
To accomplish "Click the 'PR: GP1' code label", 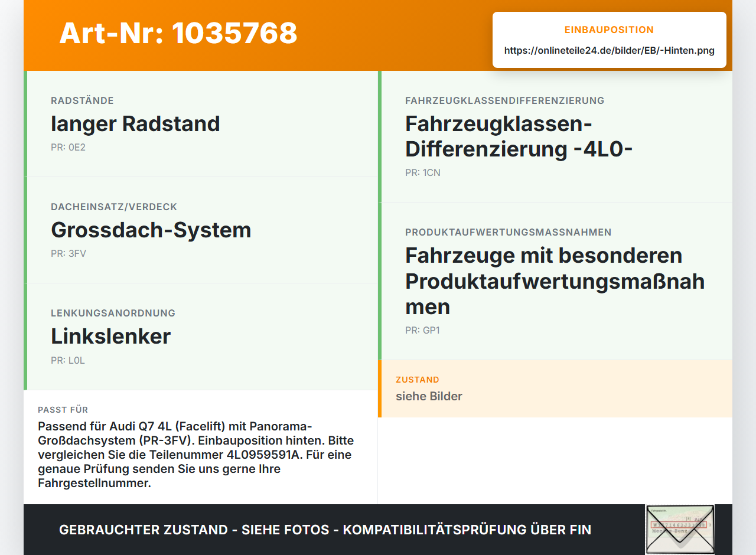I will [422, 331].
